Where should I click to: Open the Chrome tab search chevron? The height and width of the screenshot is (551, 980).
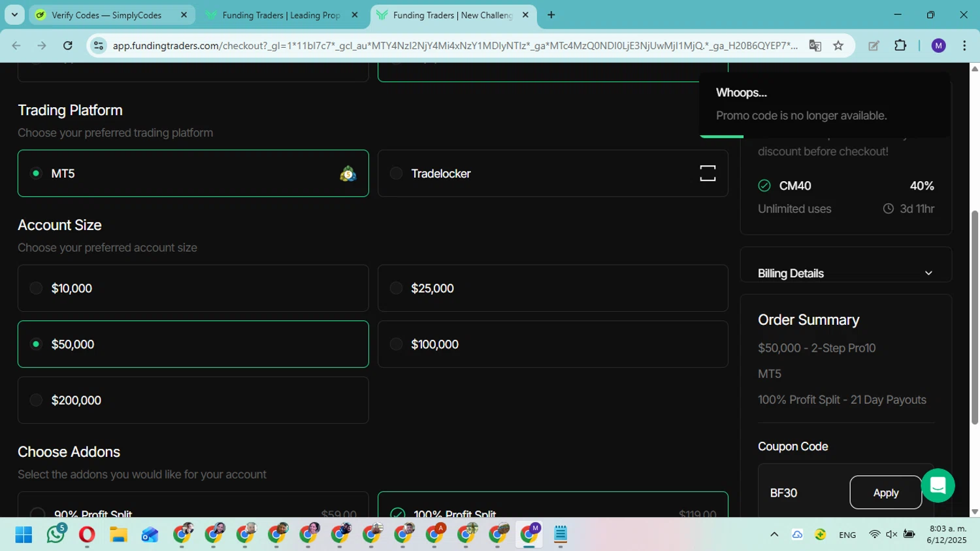pos(14,14)
